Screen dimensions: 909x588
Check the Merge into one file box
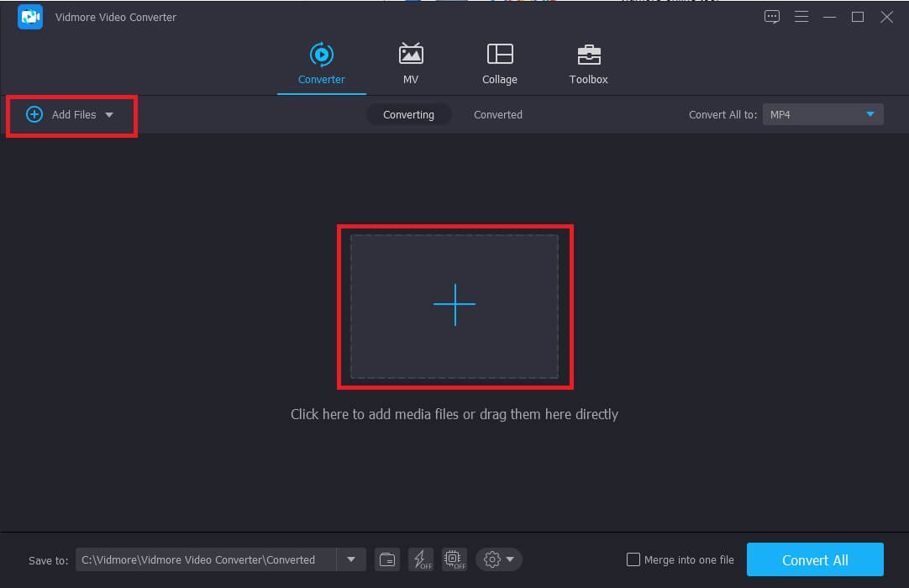[633, 559]
